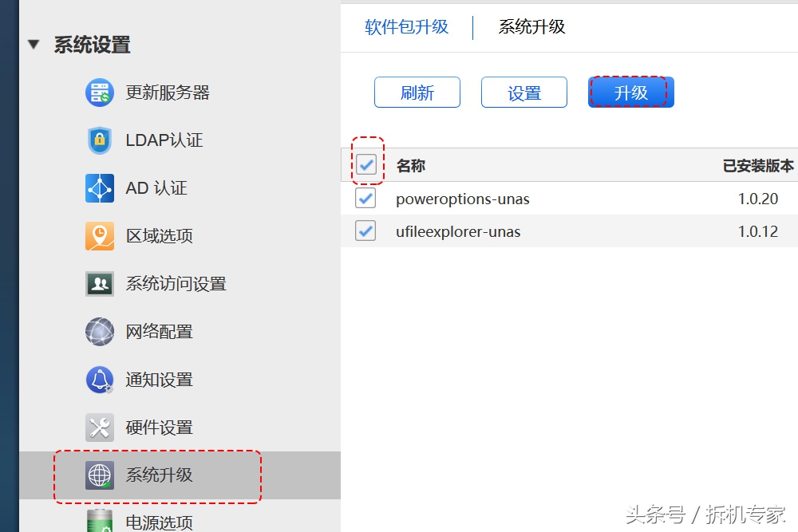Collapse the 系统设置 section triangle
The width and height of the screenshot is (798, 532).
[x=34, y=44]
